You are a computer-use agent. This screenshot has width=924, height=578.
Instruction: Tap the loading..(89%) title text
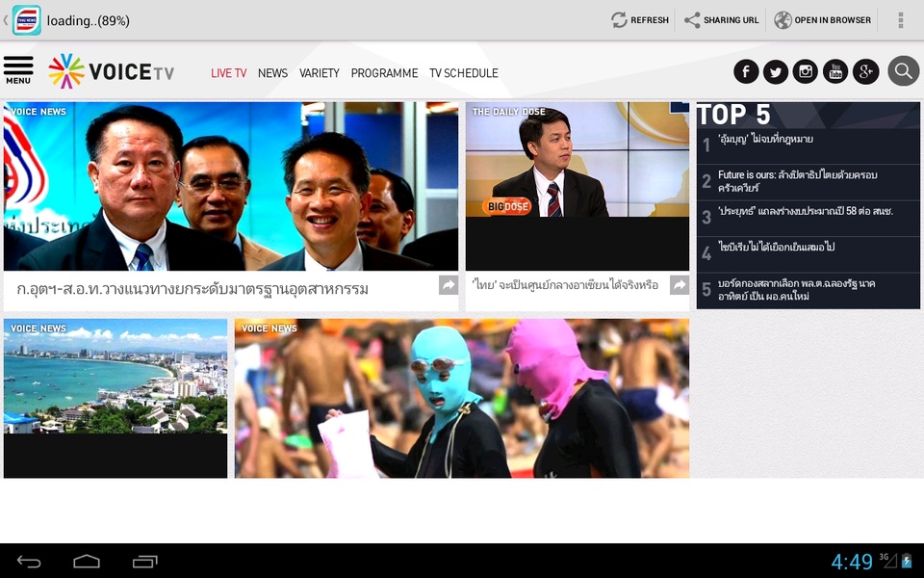(x=89, y=20)
